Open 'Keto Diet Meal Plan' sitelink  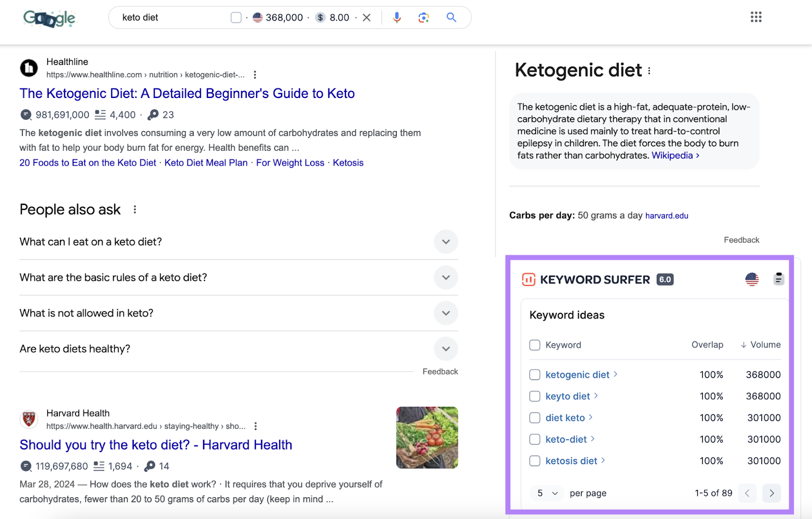pos(206,163)
